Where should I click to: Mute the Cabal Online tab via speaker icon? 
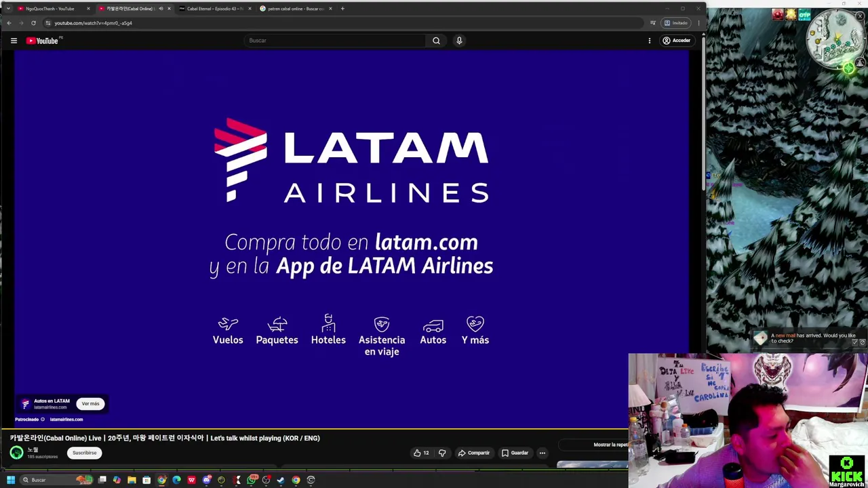[161, 9]
